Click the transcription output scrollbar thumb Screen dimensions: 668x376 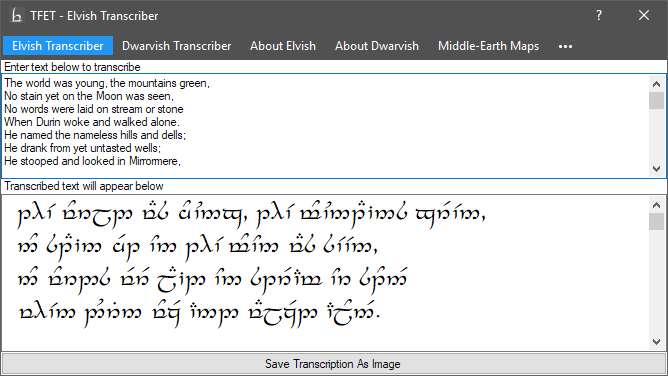656,221
